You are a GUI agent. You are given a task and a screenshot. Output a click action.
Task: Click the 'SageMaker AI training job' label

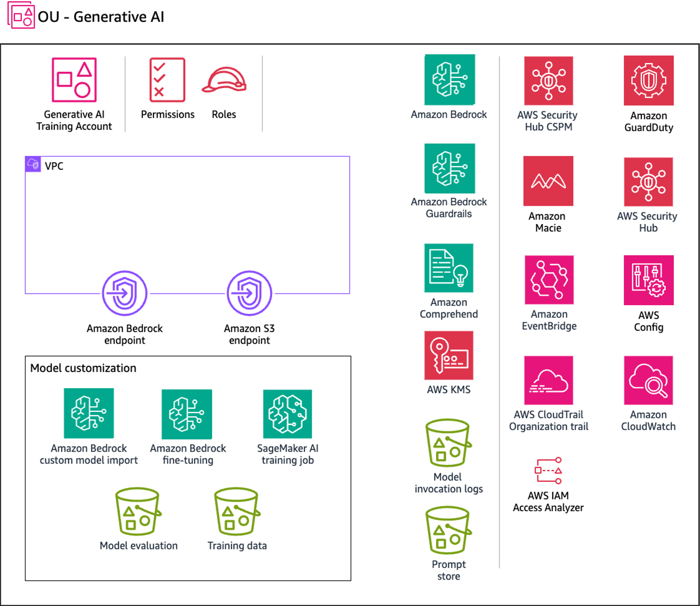tap(287, 454)
